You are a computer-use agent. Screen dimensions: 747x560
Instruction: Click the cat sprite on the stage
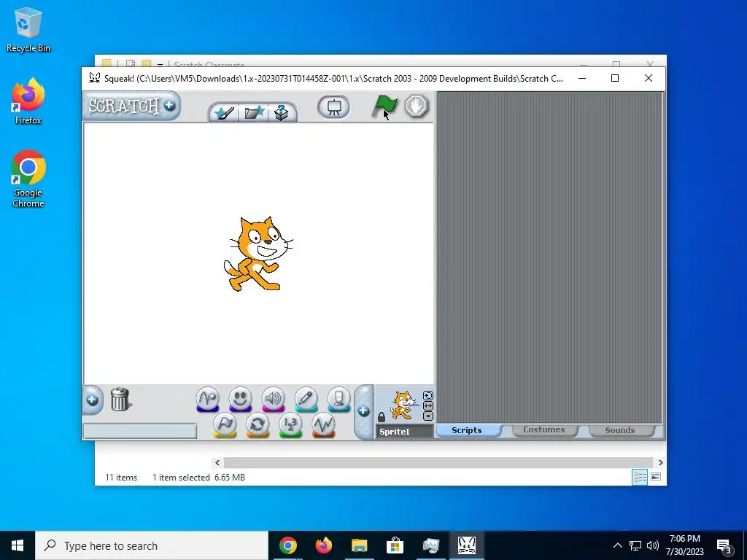258,253
